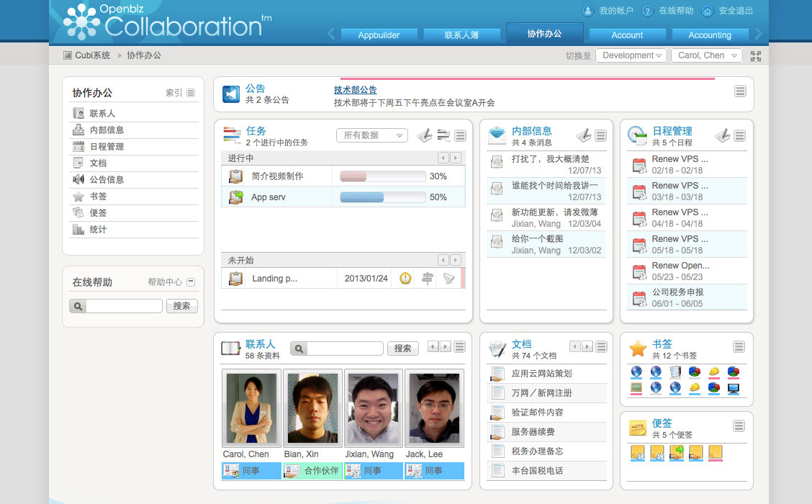Screen dimensions: 812x504
Task: Click the App serv progress bar
Action: tap(382, 197)
